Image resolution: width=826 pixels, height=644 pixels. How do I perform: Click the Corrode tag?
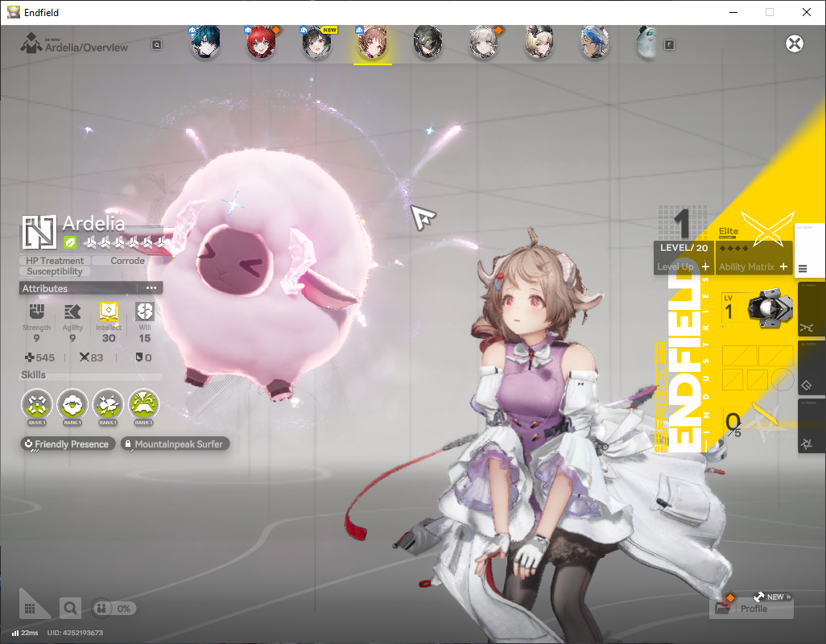point(127,261)
